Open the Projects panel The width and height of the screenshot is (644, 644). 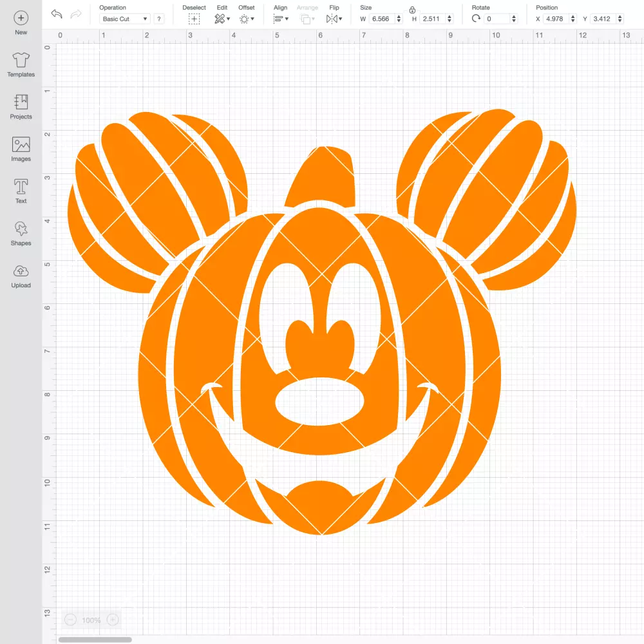[21, 107]
